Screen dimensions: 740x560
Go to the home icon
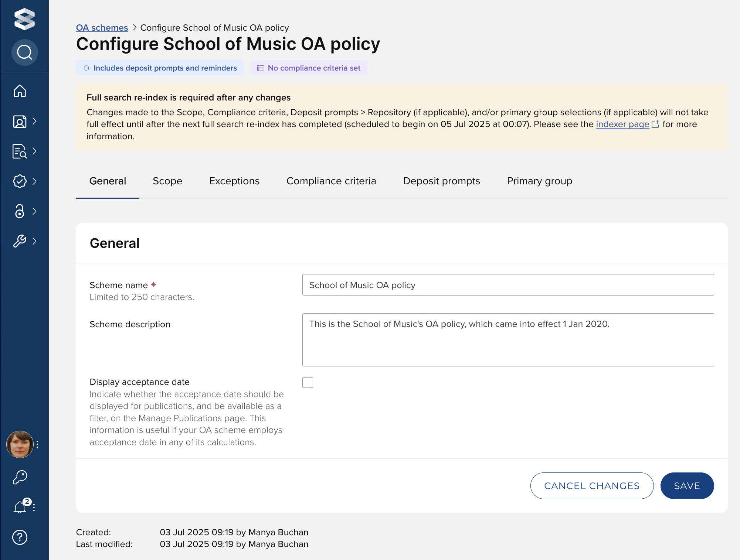pos(20,91)
